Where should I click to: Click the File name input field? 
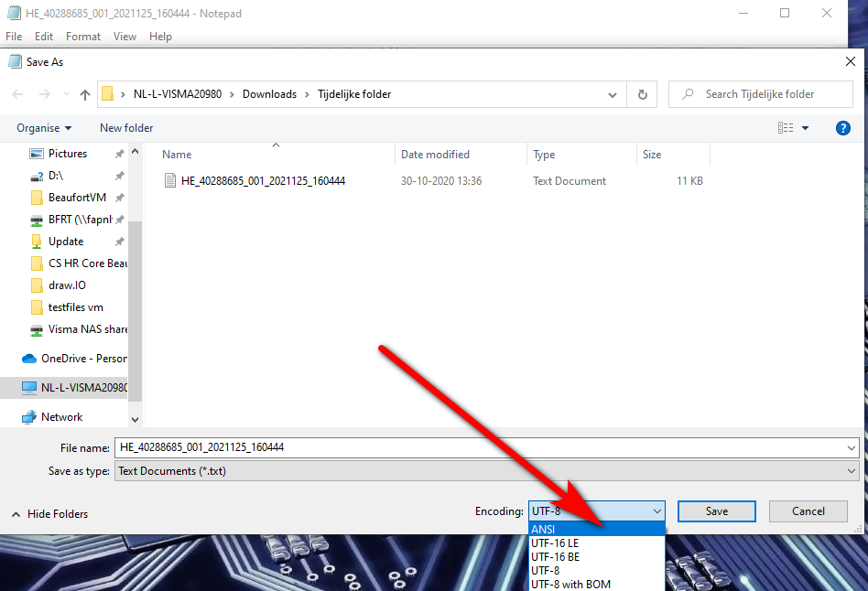pos(480,447)
